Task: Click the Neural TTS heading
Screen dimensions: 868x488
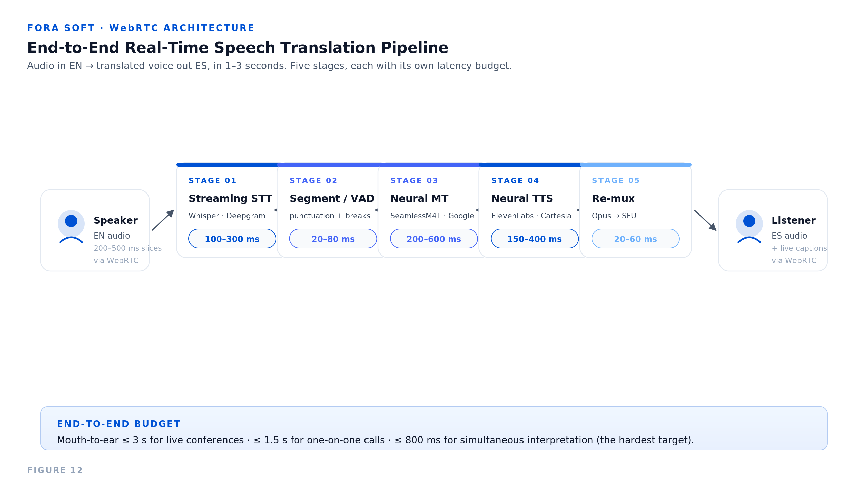Action: pos(522,198)
